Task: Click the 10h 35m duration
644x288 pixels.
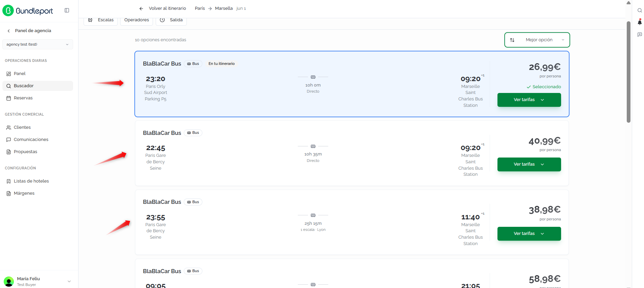Action: tap(313, 154)
